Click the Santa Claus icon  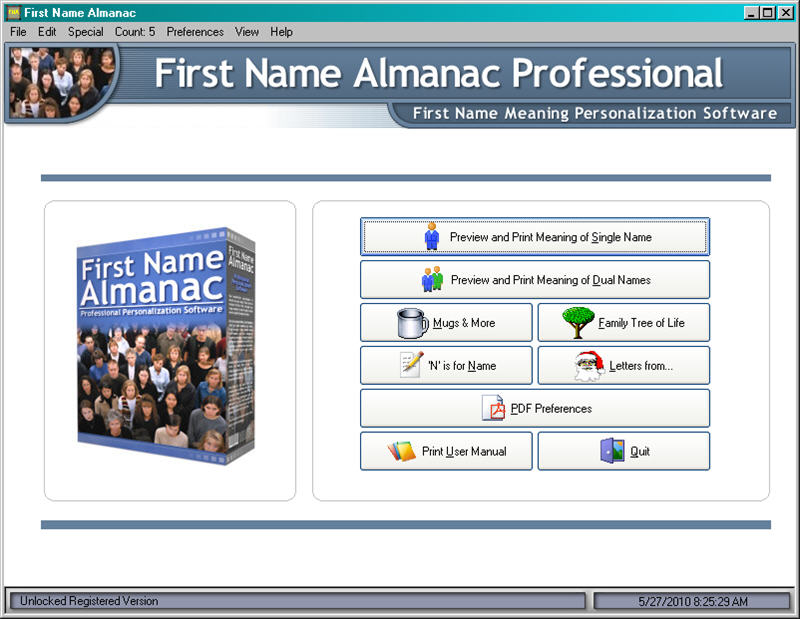coord(589,366)
